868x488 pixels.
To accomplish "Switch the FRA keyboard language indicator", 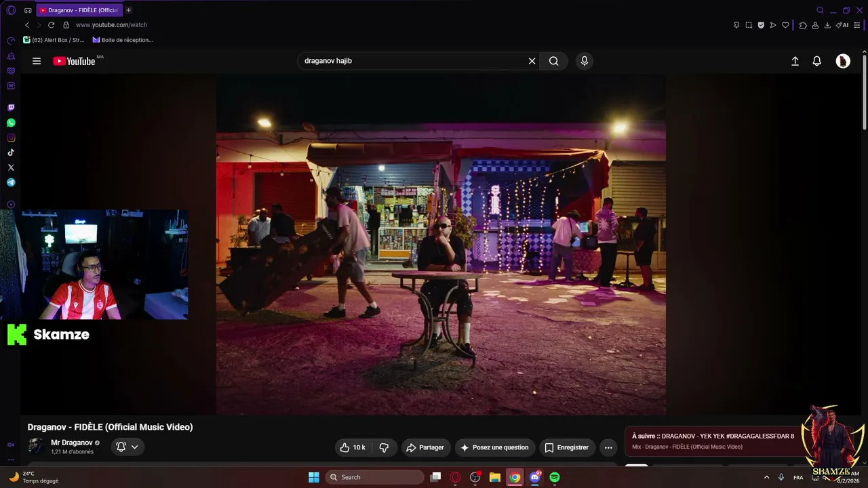I will 798,477.
